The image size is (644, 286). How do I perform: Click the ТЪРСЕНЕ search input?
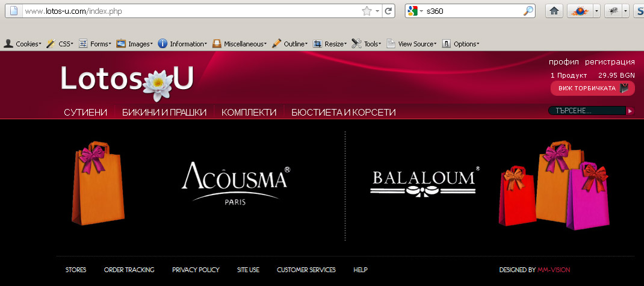(587, 111)
